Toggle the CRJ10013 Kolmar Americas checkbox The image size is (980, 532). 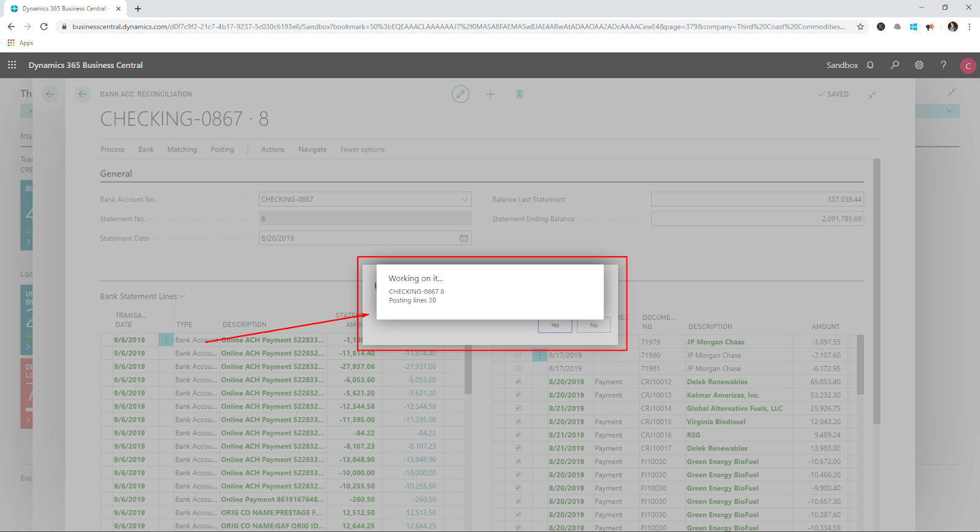pyautogui.click(x=518, y=395)
